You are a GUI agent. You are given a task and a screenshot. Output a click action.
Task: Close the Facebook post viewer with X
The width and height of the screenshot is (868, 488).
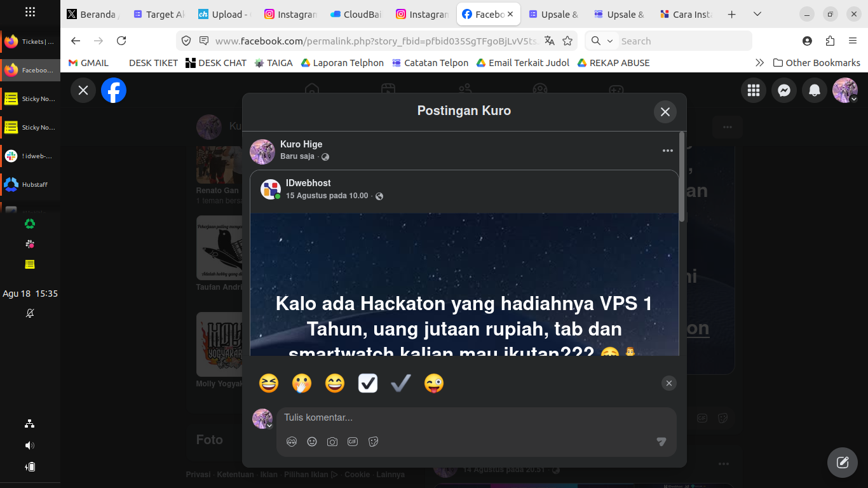pyautogui.click(x=83, y=90)
